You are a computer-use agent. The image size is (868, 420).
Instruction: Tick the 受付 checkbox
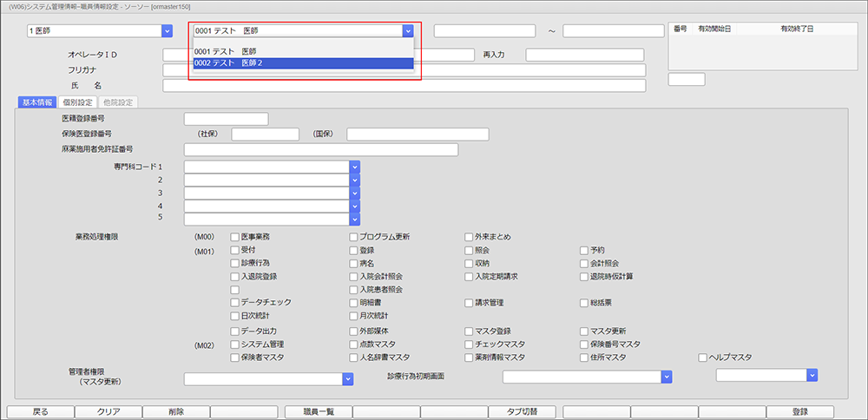point(234,250)
